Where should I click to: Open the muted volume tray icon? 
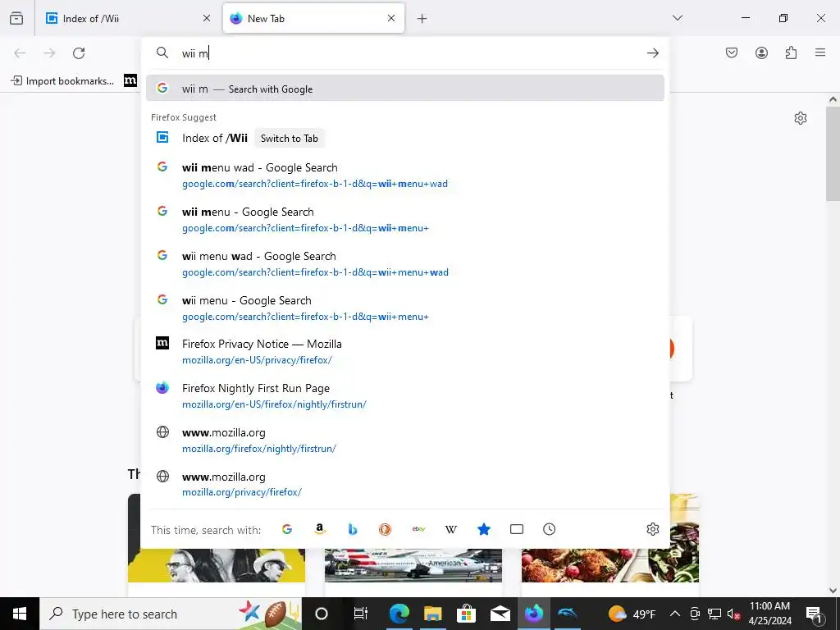click(x=734, y=614)
